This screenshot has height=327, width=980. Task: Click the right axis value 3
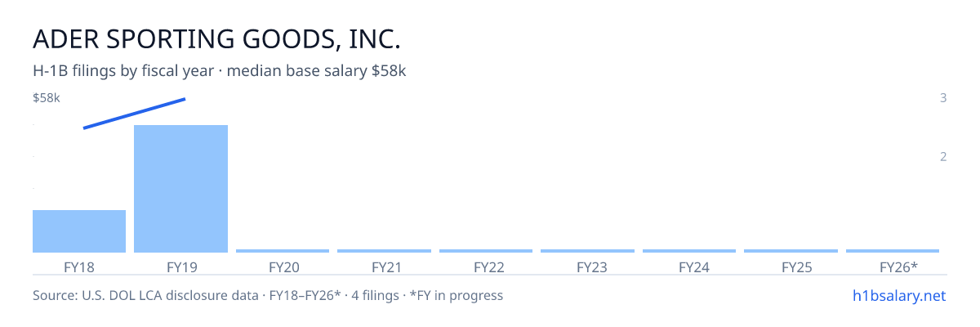pyautogui.click(x=943, y=98)
